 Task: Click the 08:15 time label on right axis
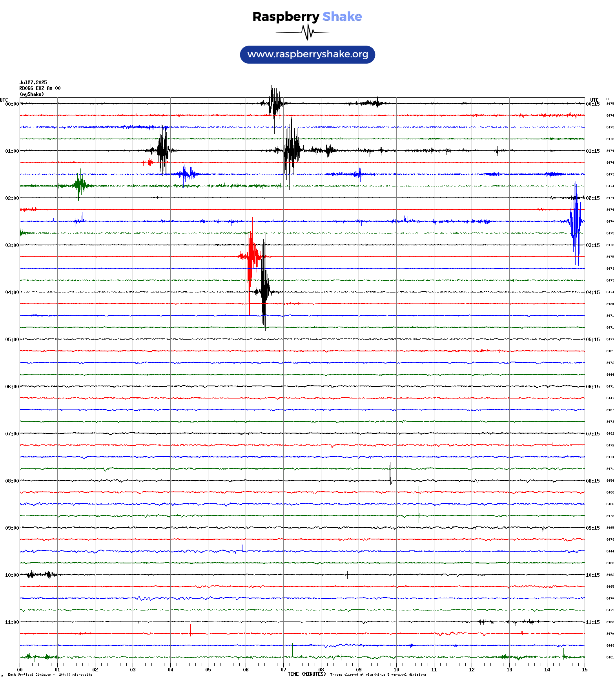click(592, 481)
